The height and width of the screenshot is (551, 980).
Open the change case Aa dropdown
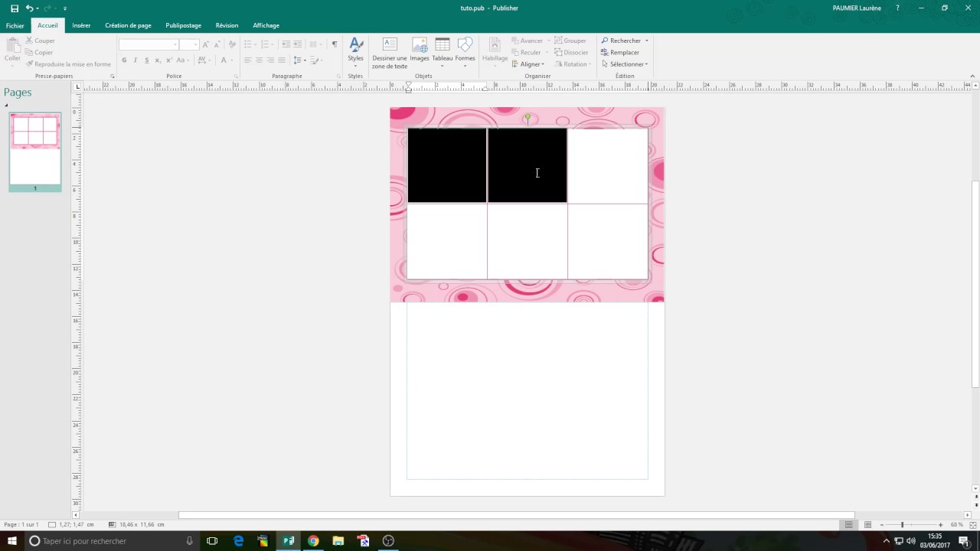tap(183, 60)
